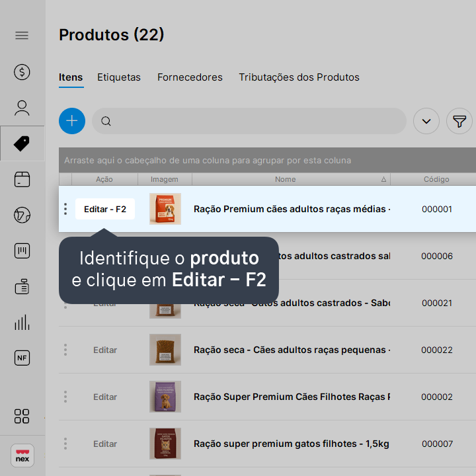Select Ração super premium gatos filhotes - 1,5kg
The height and width of the screenshot is (476, 476).
(x=291, y=444)
